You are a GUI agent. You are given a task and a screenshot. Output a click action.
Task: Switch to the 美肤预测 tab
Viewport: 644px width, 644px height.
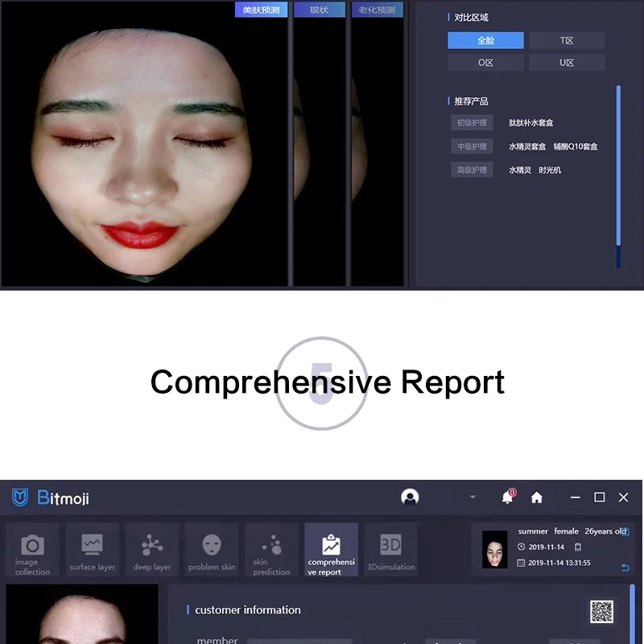261,10
